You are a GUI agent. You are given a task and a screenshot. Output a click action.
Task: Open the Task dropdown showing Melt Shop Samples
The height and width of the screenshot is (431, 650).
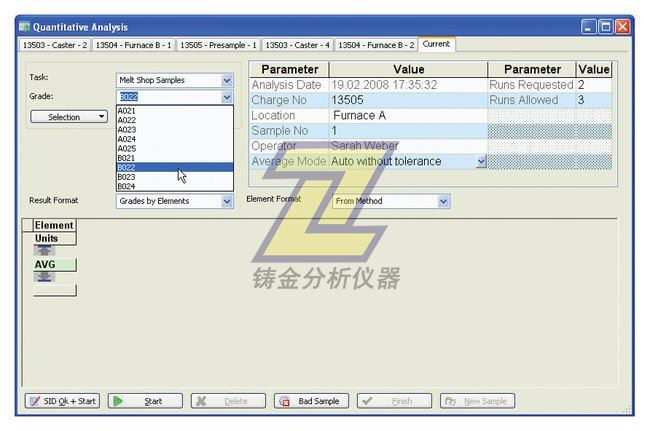pos(227,80)
